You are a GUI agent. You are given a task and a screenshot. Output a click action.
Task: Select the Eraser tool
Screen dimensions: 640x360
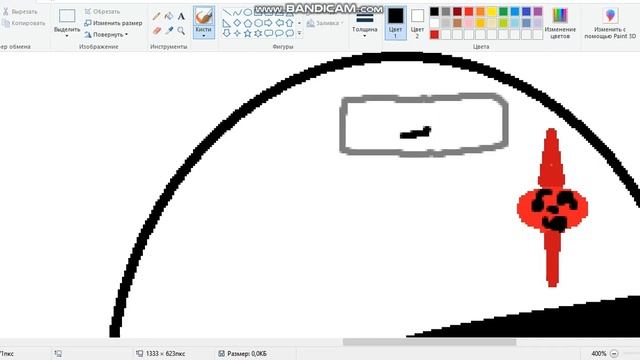click(x=157, y=31)
